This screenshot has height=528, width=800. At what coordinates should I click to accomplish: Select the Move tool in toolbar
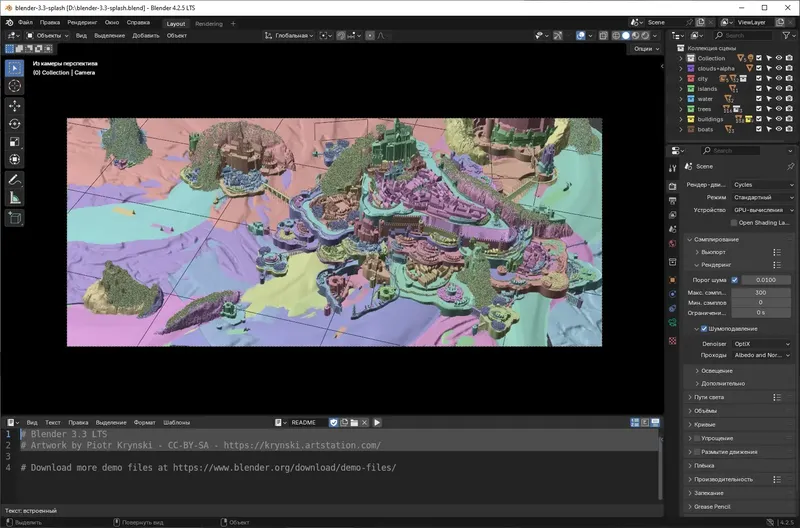click(14, 106)
